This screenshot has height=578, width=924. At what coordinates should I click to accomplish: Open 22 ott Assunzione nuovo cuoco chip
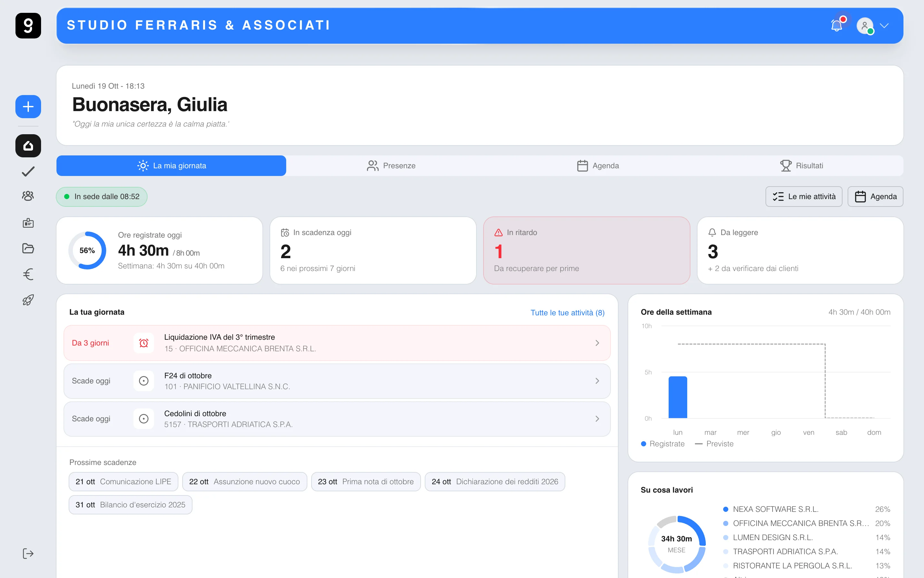(x=244, y=482)
